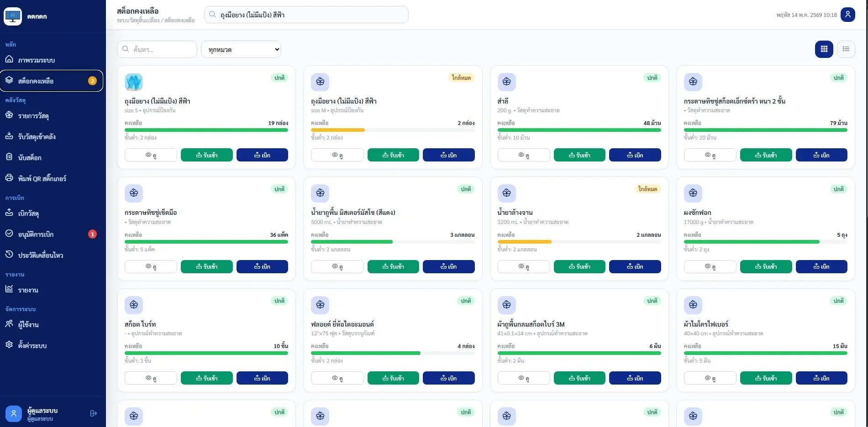Image resolution: width=868 pixels, height=427 pixels.
Task: Click the box icon on น้ำยาล้างจาน card
Action: click(507, 193)
